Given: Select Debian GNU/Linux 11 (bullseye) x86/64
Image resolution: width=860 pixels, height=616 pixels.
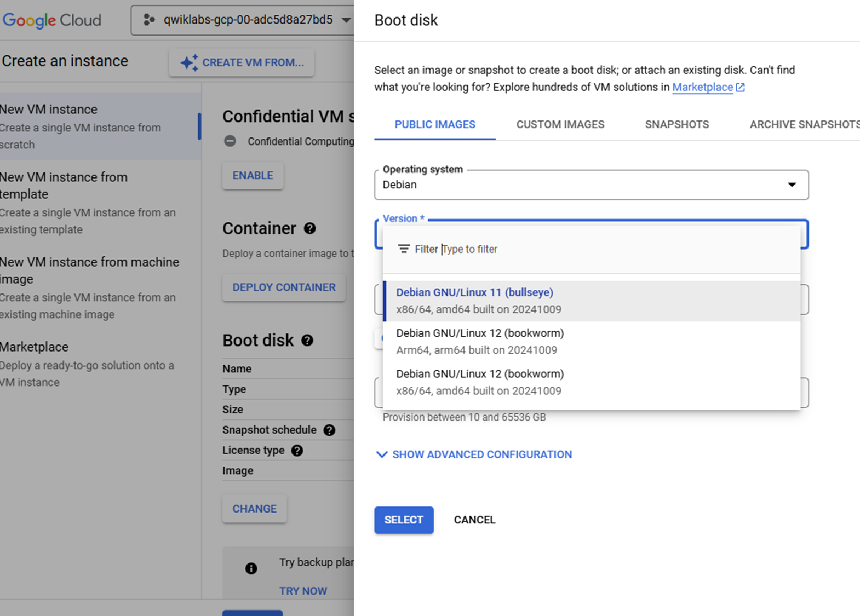Looking at the screenshot, I should pos(592,301).
